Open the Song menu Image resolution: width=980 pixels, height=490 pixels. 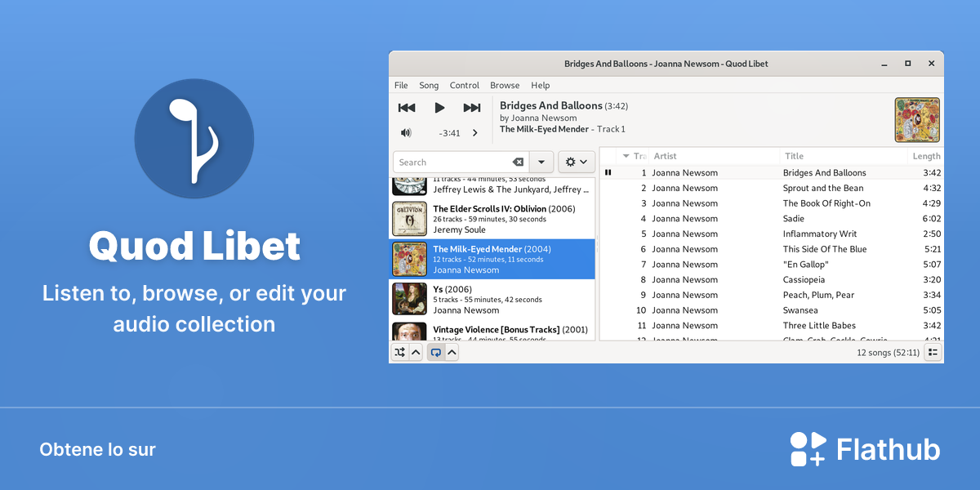(x=429, y=85)
